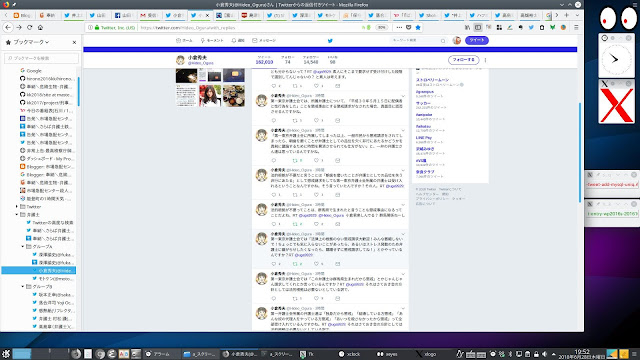Click the サッカー trending topic

click(x=423, y=103)
